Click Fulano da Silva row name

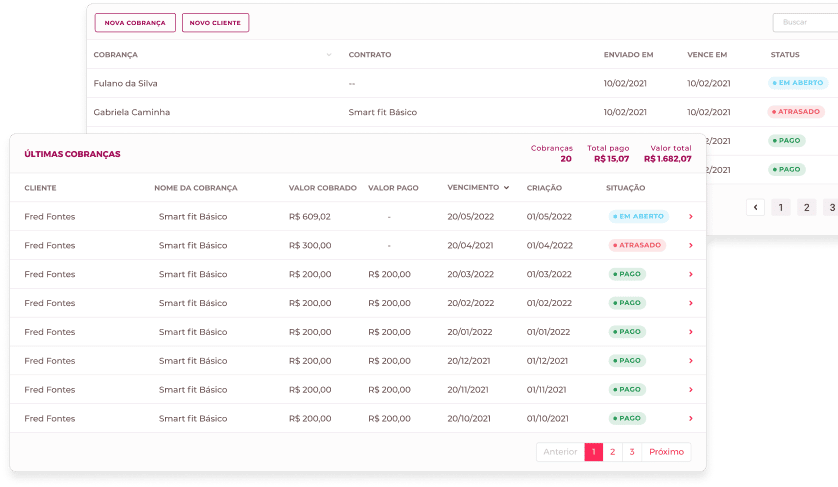point(126,83)
